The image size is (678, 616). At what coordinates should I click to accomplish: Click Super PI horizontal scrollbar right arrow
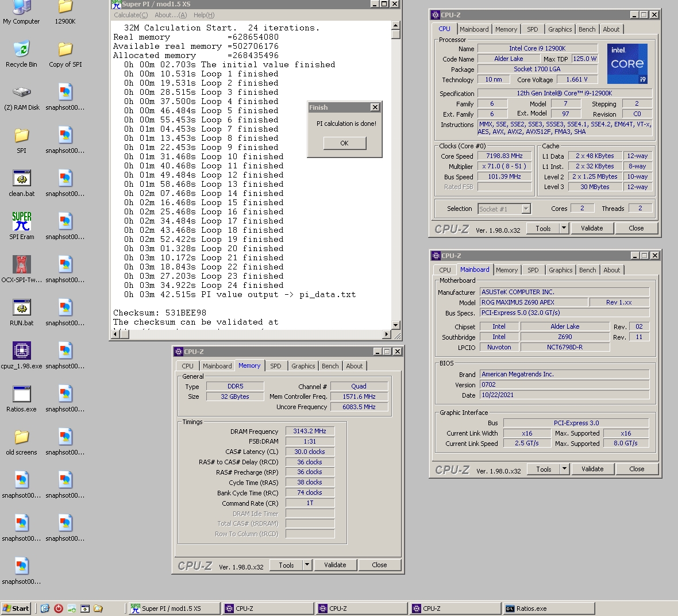387,334
